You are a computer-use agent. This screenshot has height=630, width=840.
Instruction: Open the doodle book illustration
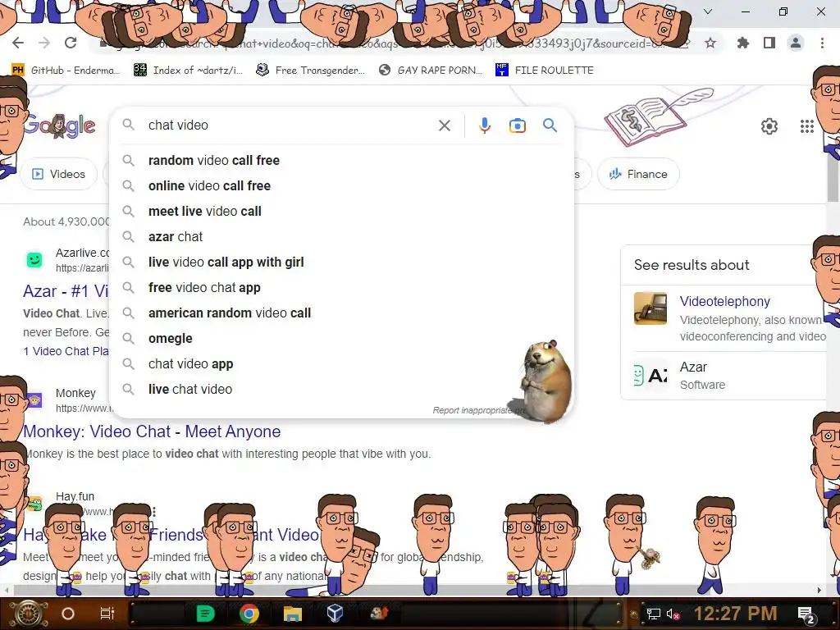(658, 116)
